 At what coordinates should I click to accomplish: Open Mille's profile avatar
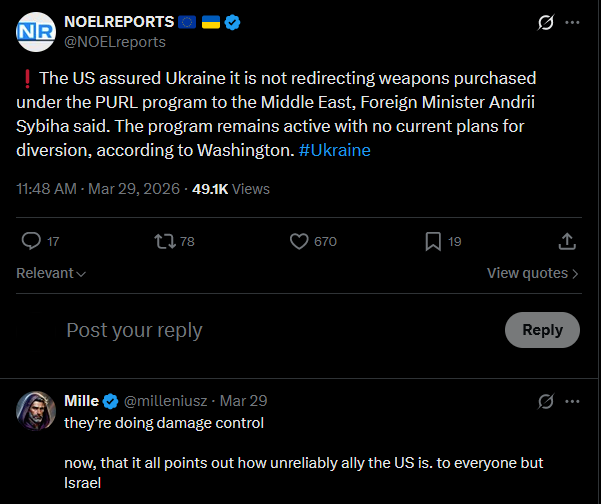(36, 410)
